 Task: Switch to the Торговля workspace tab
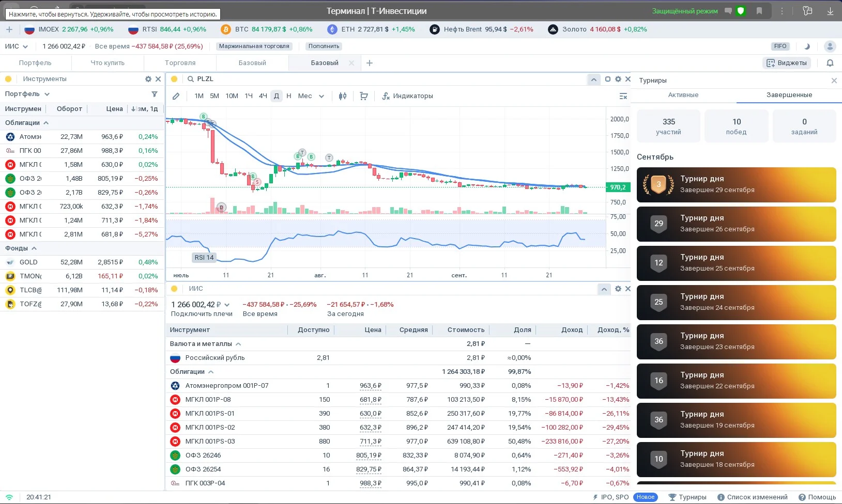coord(180,63)
